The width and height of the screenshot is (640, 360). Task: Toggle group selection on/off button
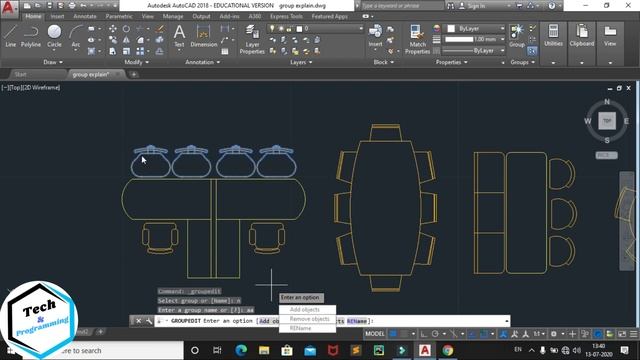(532, 51)
